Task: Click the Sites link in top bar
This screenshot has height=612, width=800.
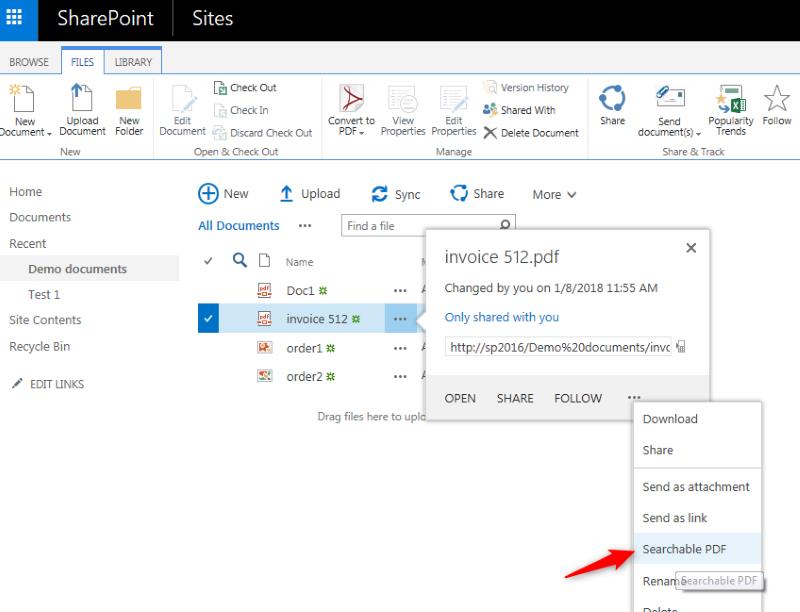Action: click(212, 18)
